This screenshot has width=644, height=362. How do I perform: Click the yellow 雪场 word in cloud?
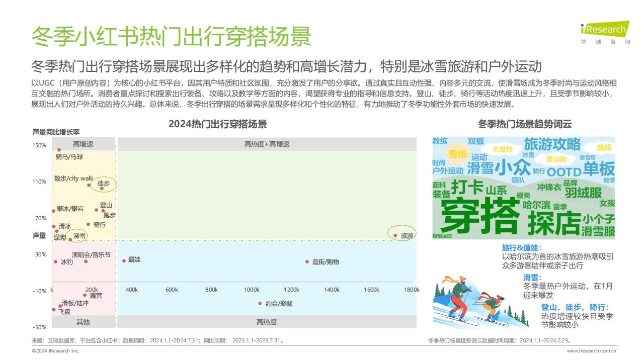(x=458, y=154)
